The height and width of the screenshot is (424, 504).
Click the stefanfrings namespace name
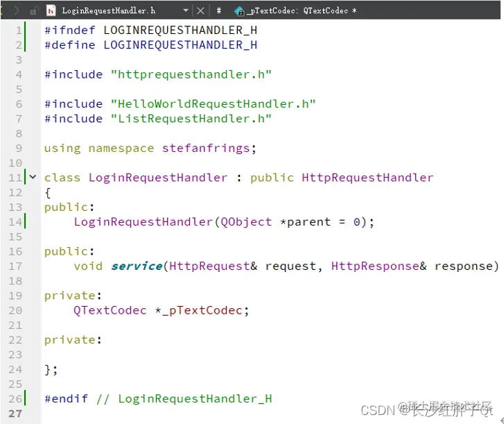[x=206, y=149]
